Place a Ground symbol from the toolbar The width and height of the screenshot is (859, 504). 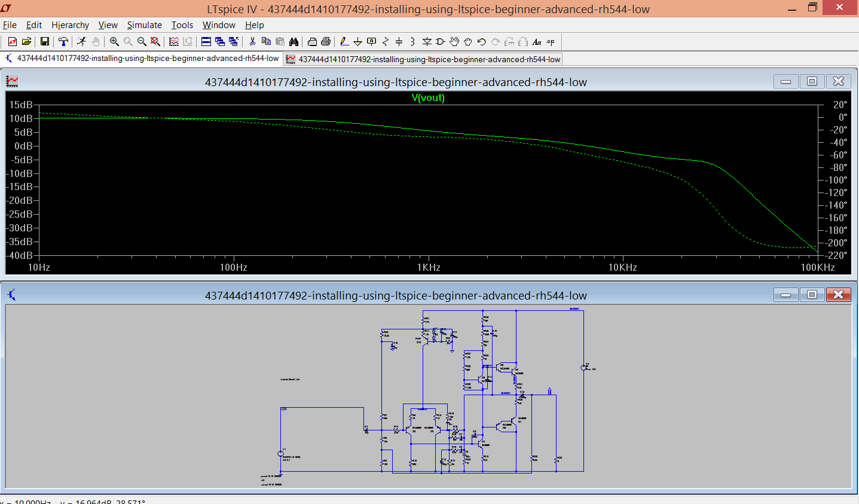pyautogui.click(x=357, y=41)
